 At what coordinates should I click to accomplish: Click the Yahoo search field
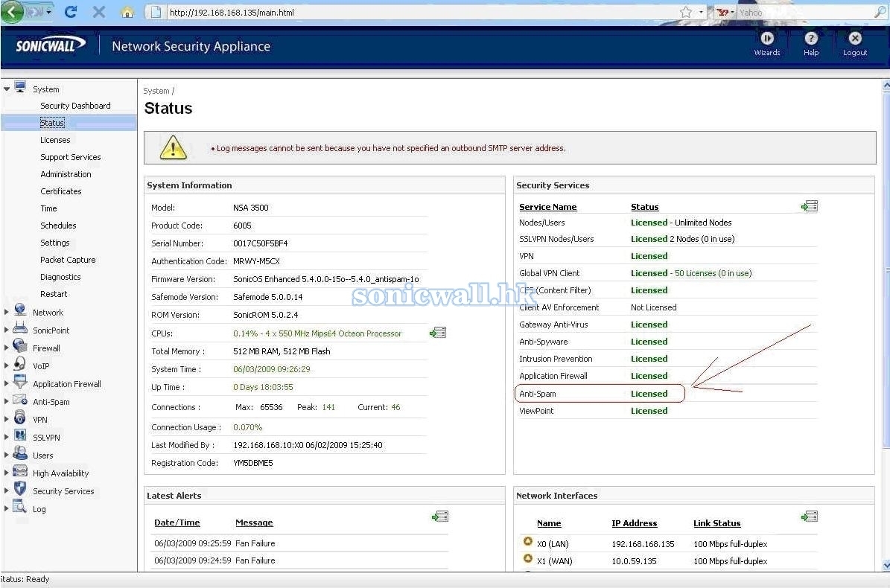pyautogui.click(x=805, y=13)
